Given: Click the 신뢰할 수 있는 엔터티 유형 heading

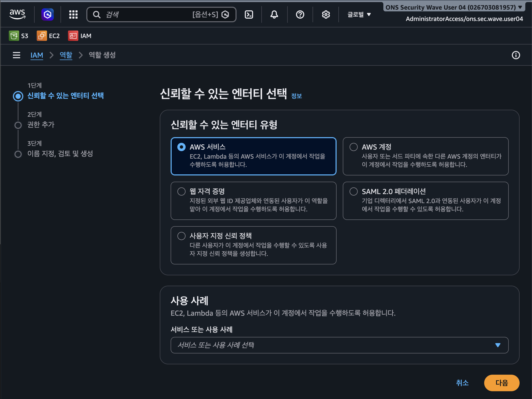Looking at the screenshot, I should pyautogui.click(x=224, y=125).
